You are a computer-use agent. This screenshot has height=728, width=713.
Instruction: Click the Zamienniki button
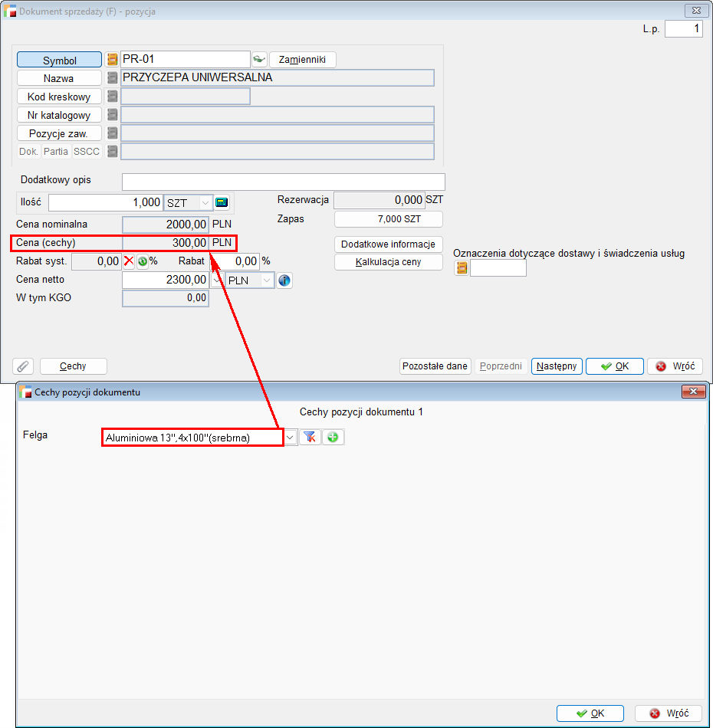coord(302,60)
